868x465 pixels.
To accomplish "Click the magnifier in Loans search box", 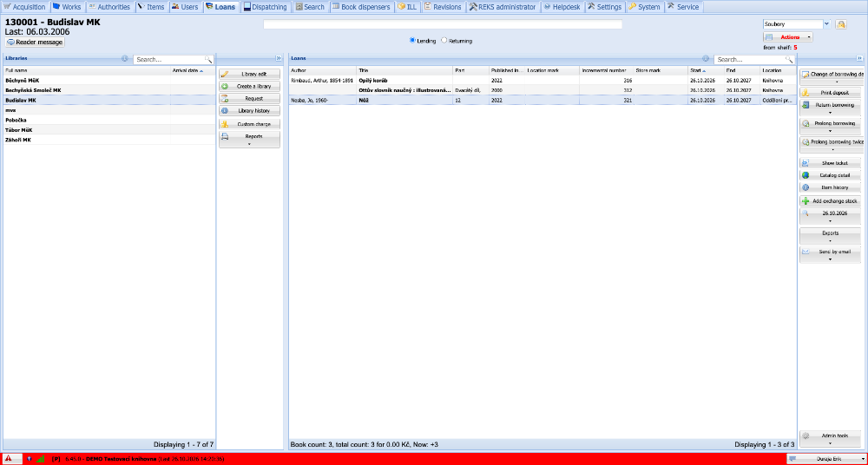I will pos(789,59).
